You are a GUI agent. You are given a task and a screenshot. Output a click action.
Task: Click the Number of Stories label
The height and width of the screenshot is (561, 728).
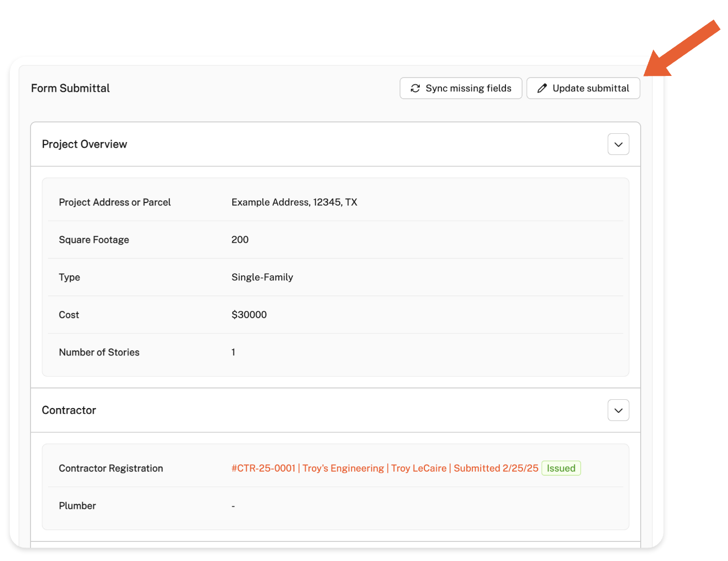click(99, 352)
